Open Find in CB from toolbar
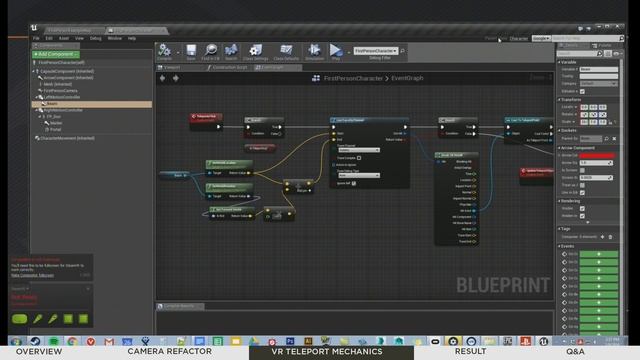This screenshot has width=640, height=360. [x=211, y=51]
